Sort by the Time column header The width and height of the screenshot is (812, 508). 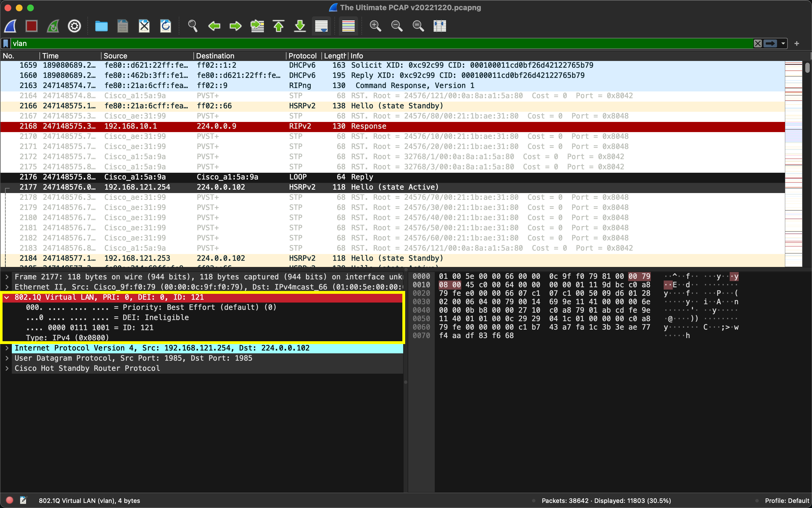pos(70,56)
